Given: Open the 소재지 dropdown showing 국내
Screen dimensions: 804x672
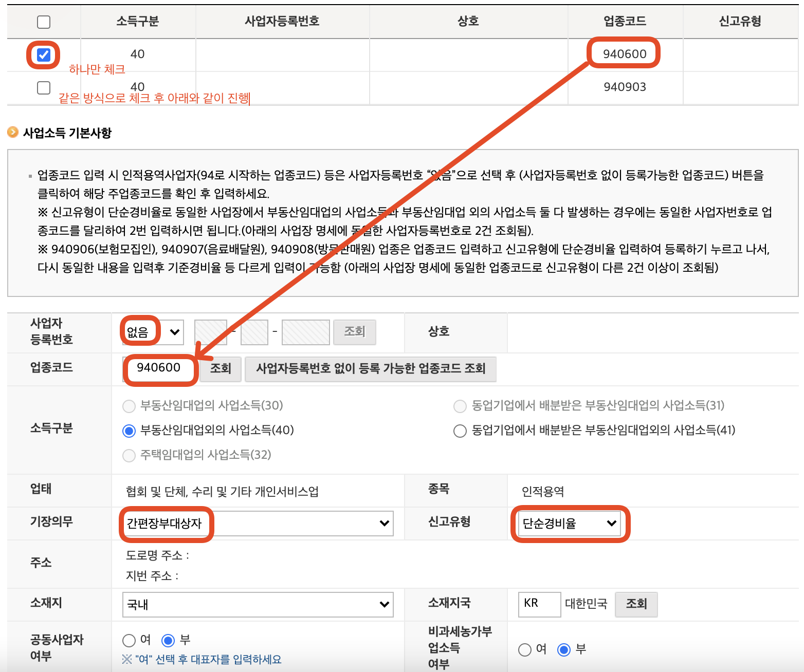Looking at the screenshot, I should click(257, 605).
